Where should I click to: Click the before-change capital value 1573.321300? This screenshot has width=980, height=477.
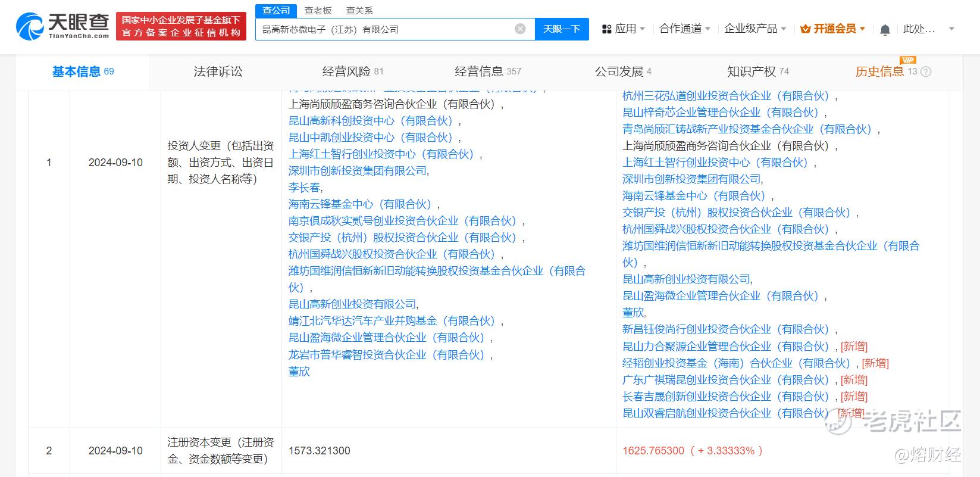click(320, 451)
